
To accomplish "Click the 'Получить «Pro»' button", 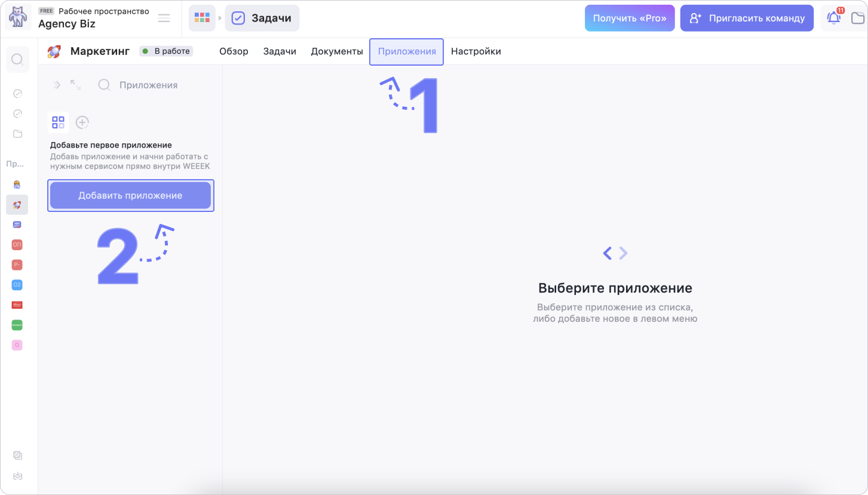I will [x=630, y=18].
